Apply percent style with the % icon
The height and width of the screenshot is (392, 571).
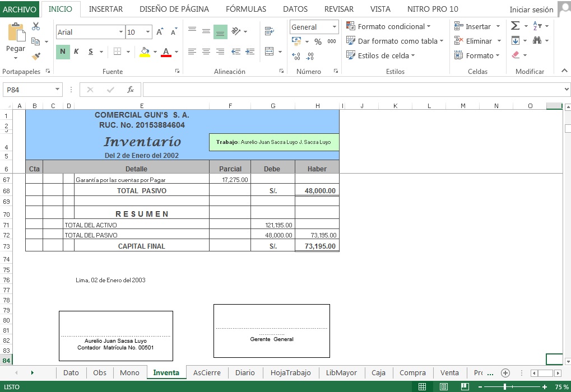tap(317, 41)
